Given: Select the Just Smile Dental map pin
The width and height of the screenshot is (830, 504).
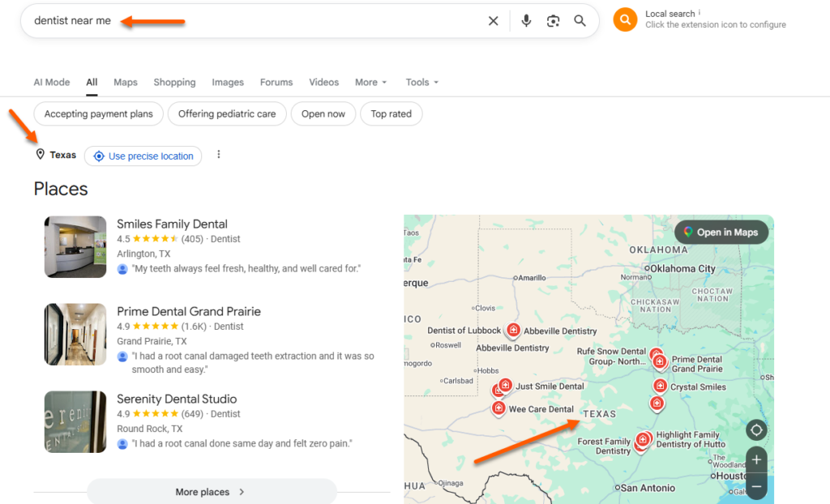Looking at the screenshot, I should click(x=506, y=386).
